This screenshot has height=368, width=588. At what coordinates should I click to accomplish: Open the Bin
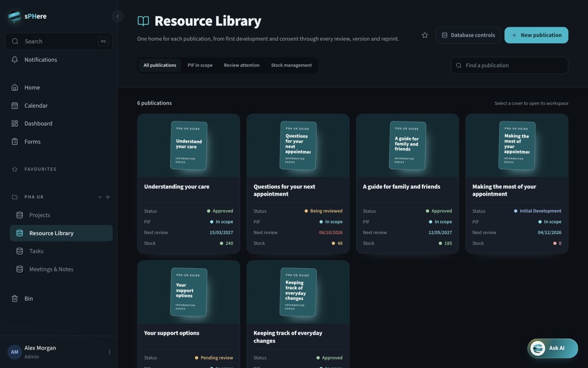[x=59, y=298]
